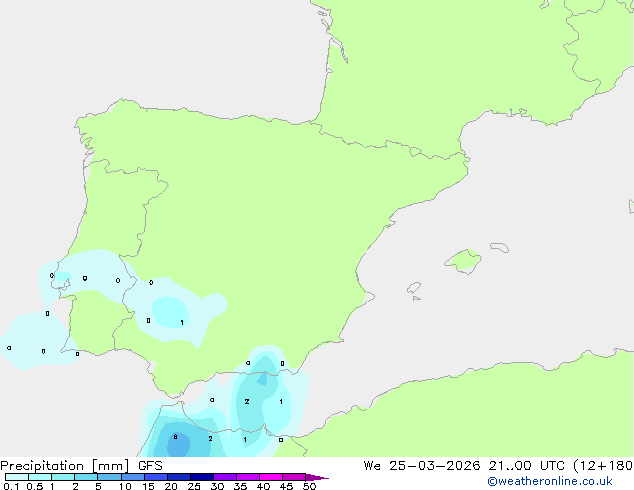Click the forecast date 'We 25-03-2026'
The image size is (634, 490).
point(422,466)
